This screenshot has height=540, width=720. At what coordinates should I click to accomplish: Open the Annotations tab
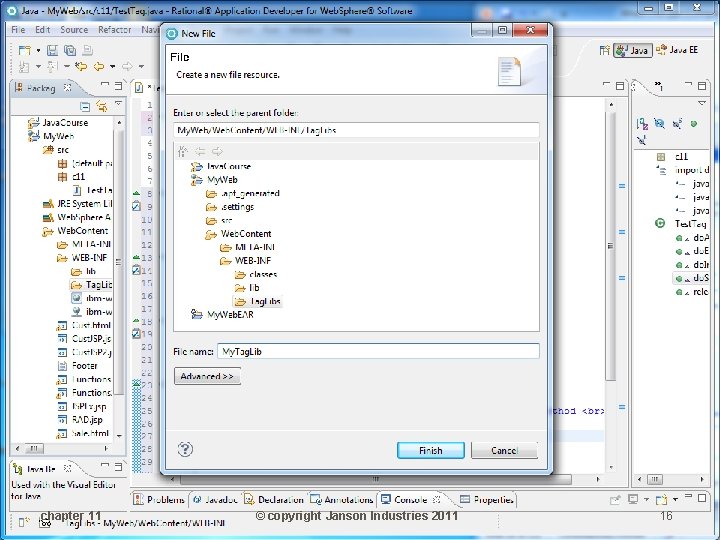point(342,499)
